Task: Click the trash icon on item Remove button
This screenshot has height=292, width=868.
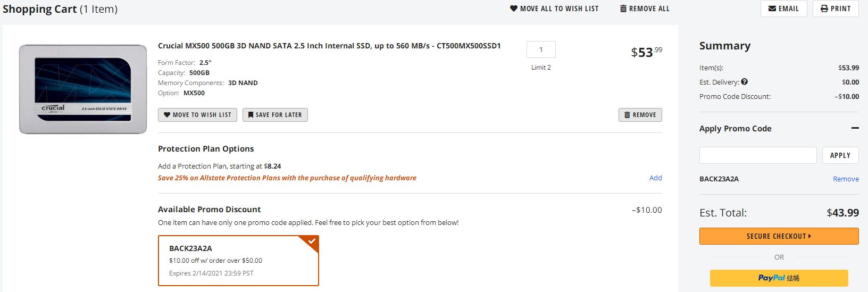Action: [x=627, y=115]
